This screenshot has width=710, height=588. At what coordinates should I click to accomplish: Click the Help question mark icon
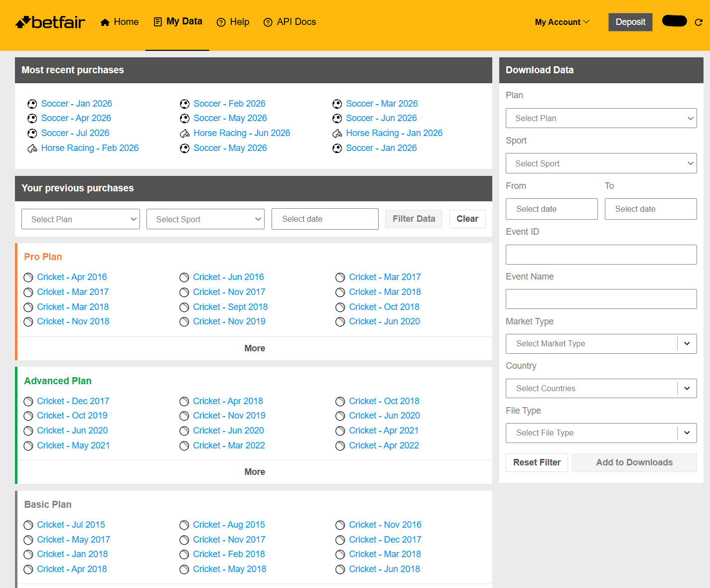click(221, 22)
